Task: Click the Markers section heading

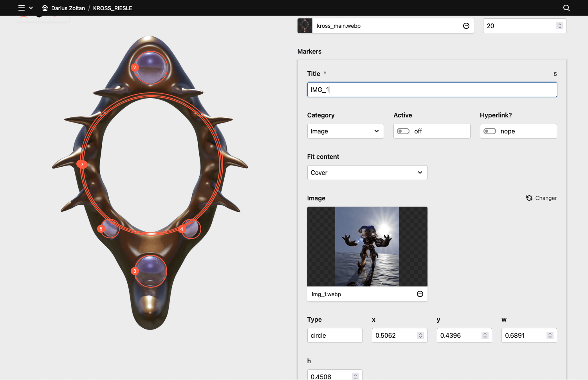Action: pyautogui.click(x=309, y=51)
